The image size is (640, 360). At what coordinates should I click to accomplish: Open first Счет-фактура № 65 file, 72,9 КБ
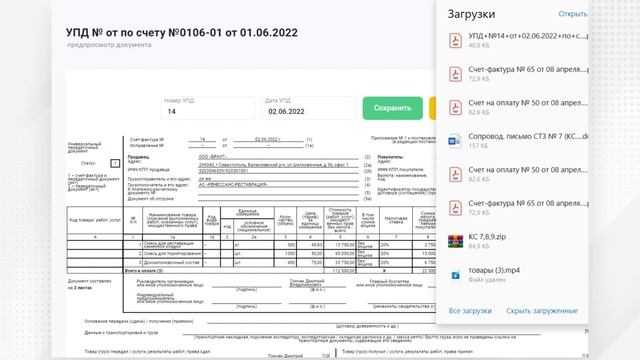click(528, 69)
